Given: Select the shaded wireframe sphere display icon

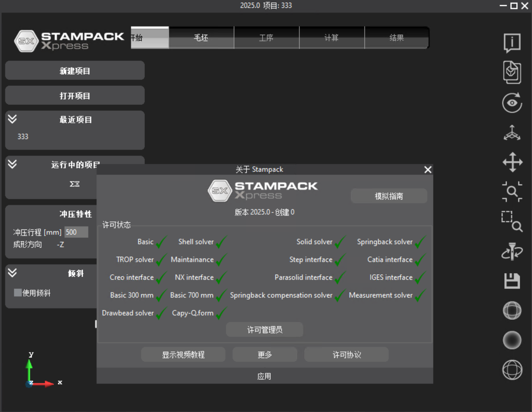Looking at the screenshot, I should (x=512, y=310).
